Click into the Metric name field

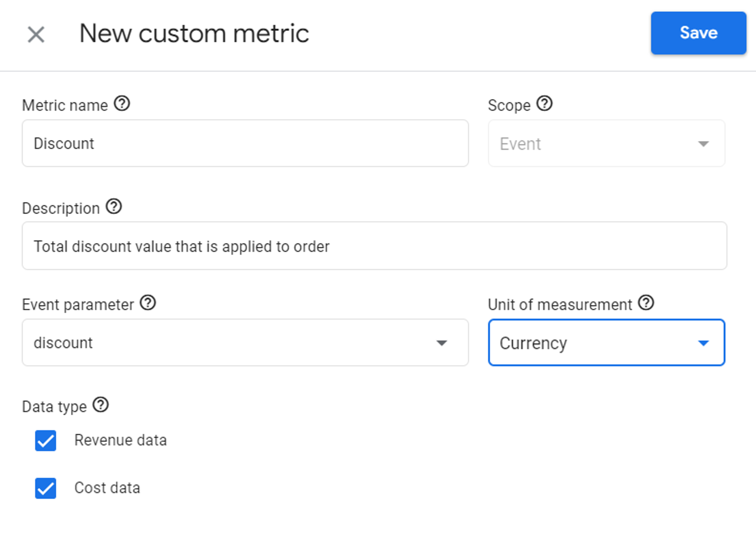(245, 144)
